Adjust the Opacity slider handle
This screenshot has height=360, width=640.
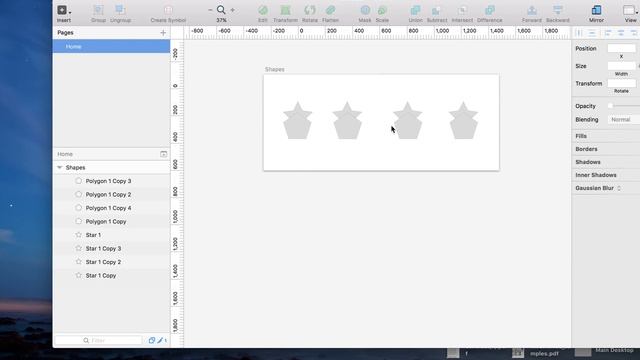point(611,106)
